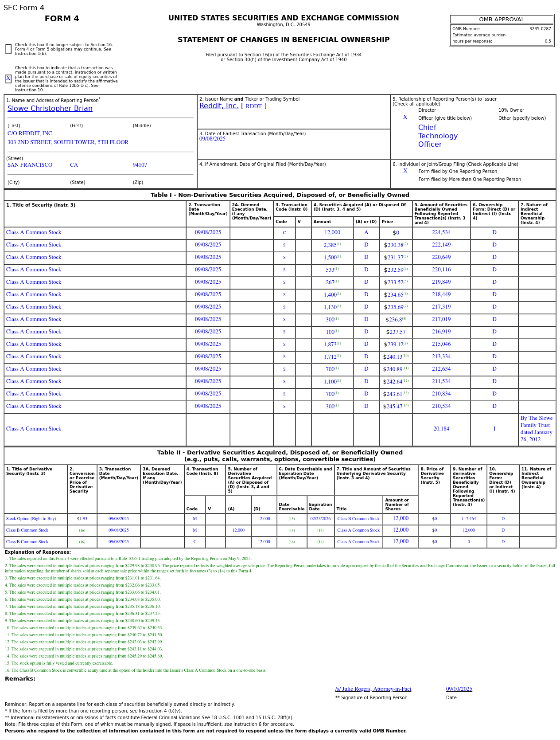This screenshot has width=560, height=740.
Task: Click 'Stock Option (Right to Buy)' in Table II
Action: pos(31,519)
